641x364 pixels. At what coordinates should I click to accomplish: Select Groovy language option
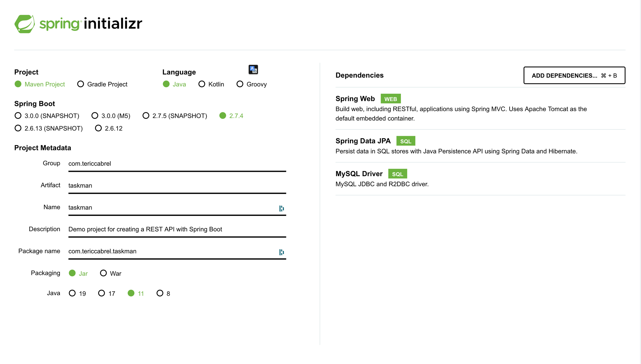pos(240,84)
